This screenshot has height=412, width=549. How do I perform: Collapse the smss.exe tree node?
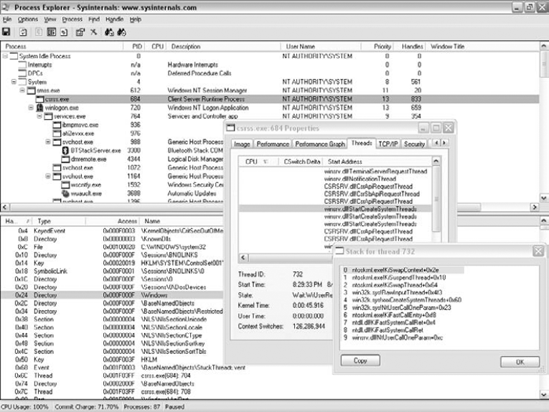click(22, 90)
